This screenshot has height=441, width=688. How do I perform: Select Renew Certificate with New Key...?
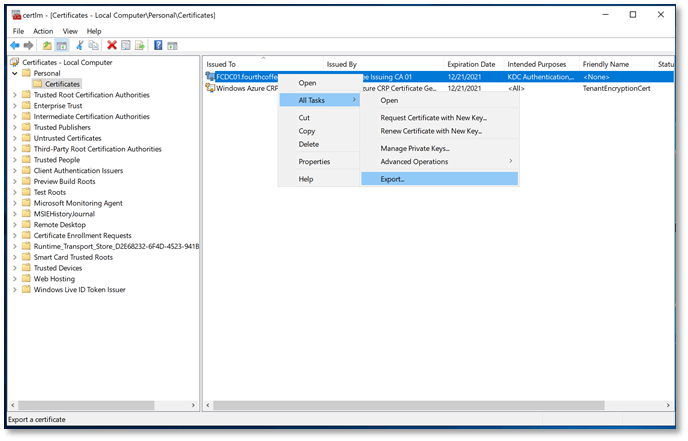(x=430, y=131)
